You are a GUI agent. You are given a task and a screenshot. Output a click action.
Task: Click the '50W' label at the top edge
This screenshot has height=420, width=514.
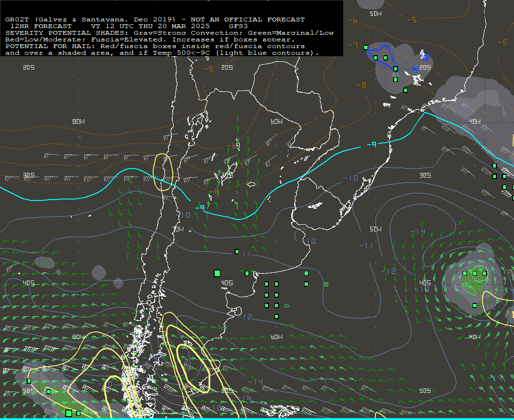point(376,14)
